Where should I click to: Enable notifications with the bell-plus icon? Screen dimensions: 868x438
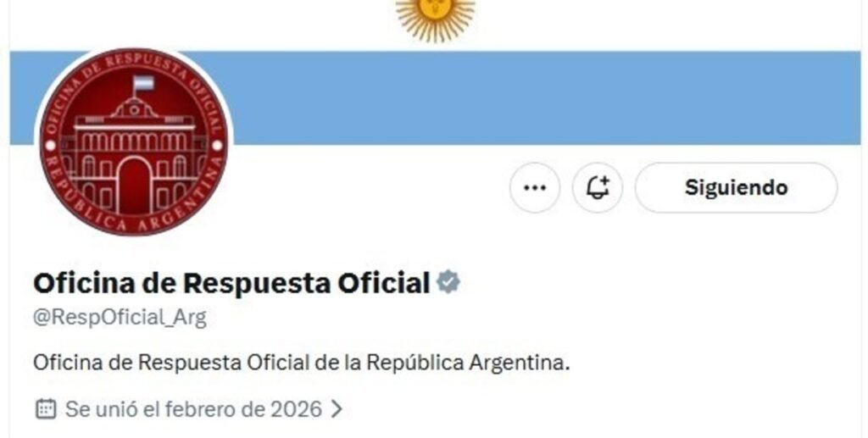[598, 187]
